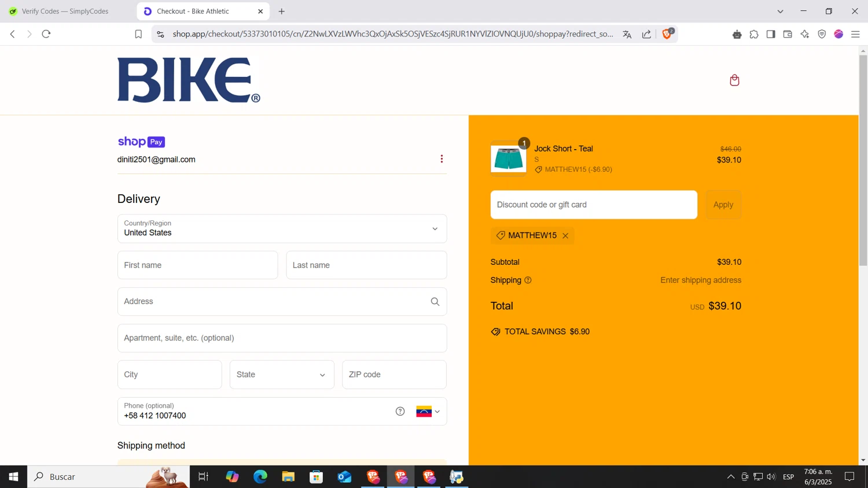Click the Brave Shields icon
Screen dimensions: 868x488
coord(667,34)
